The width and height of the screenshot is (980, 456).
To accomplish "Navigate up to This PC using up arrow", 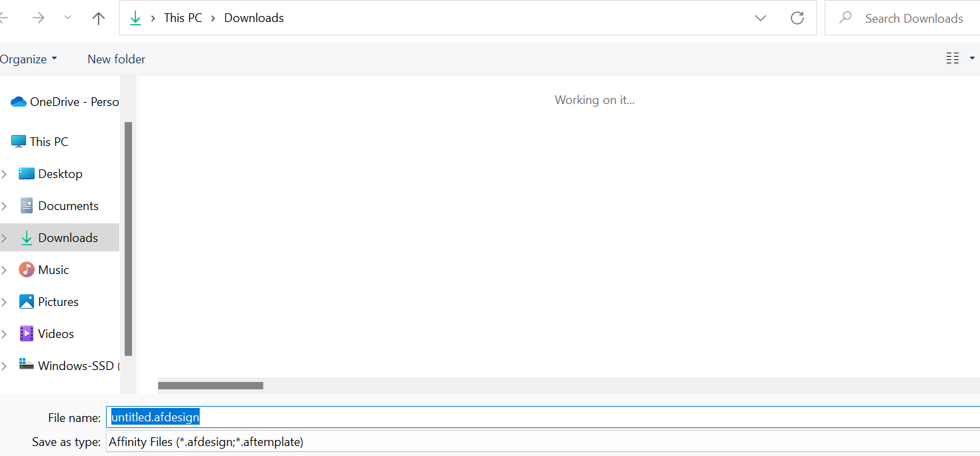I will click(x=98, y=18).
